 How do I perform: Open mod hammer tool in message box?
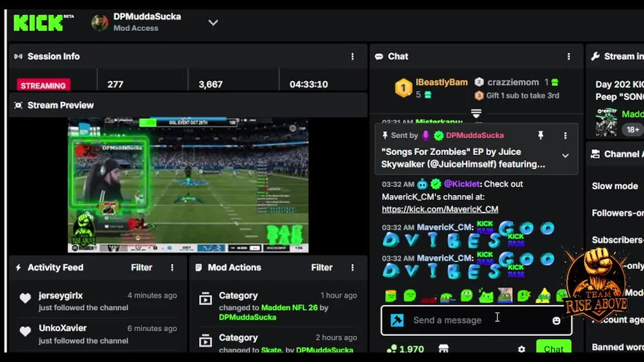[x=397, y=320]
